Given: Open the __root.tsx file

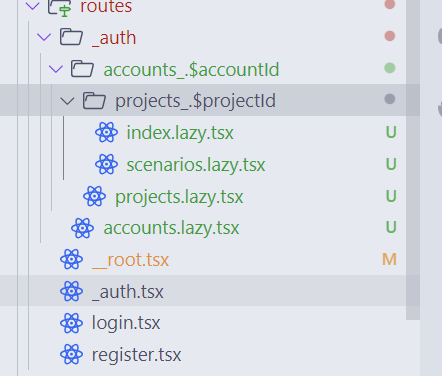Looking at the screenshot, I should [130, 260].
